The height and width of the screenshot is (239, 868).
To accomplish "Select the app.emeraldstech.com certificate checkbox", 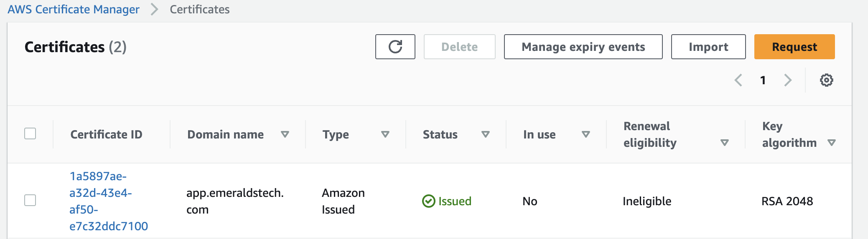I will [30, 200].
